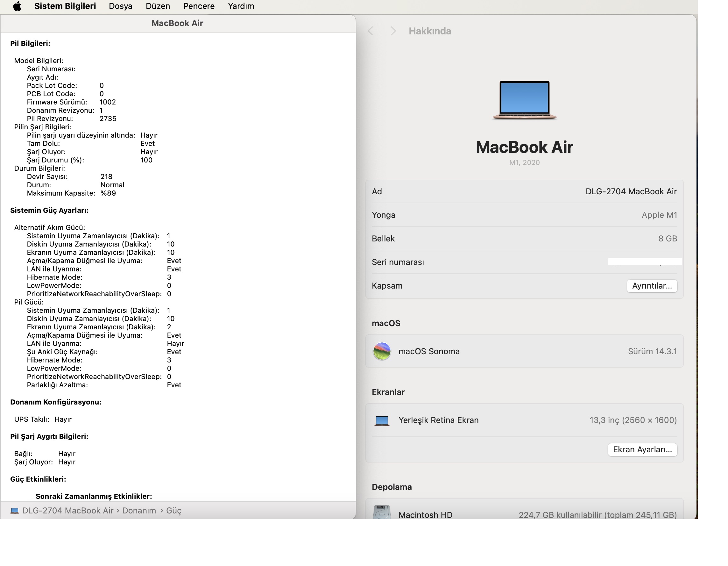Select Güç in the path bar
728x566 pixels.
coord(174,511)
